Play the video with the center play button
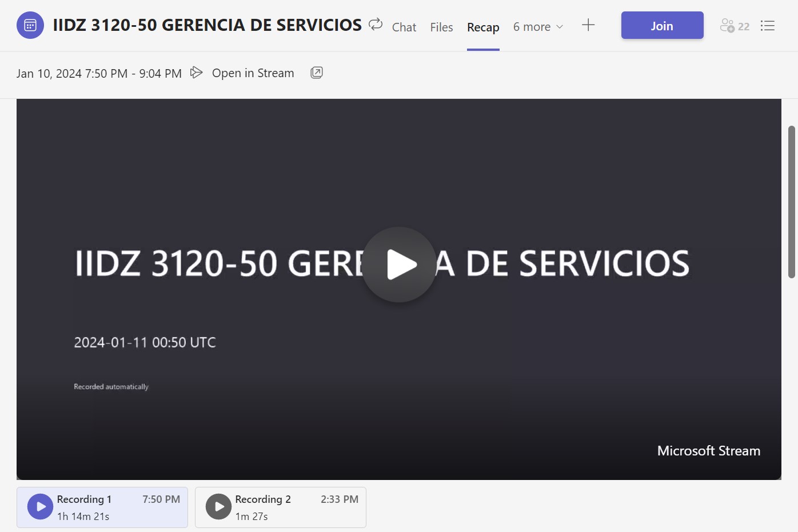Image resolution: width=798 pixels, height=532 pixels. click(399, 265)
